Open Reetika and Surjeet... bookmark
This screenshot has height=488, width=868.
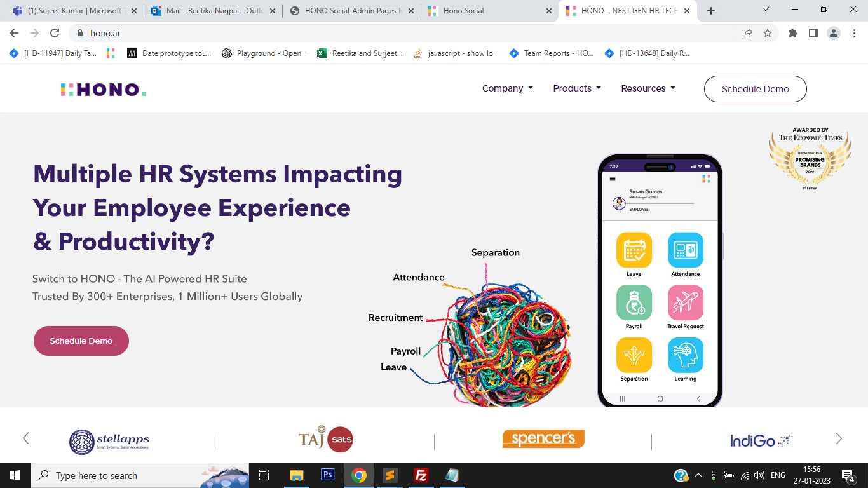coord(360,53)
